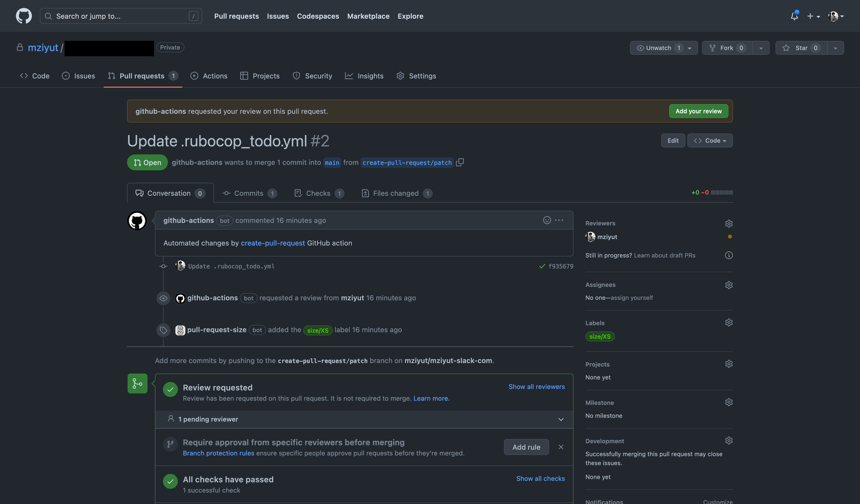
Task: Copy the head branch name icon
Action: click(x=460, y=162)
